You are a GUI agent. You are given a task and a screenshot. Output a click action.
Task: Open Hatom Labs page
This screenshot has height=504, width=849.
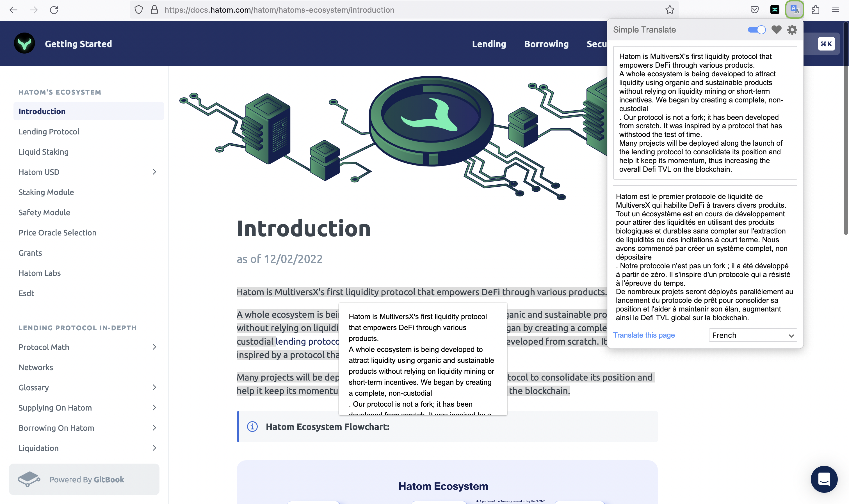[39, 273]
